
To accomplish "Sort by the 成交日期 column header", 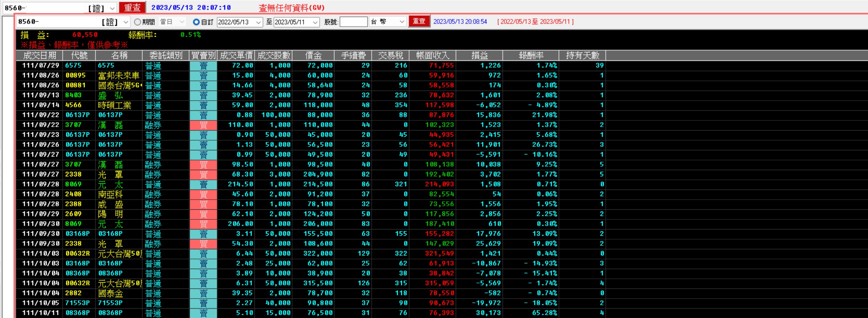I will tap(40, 56).
